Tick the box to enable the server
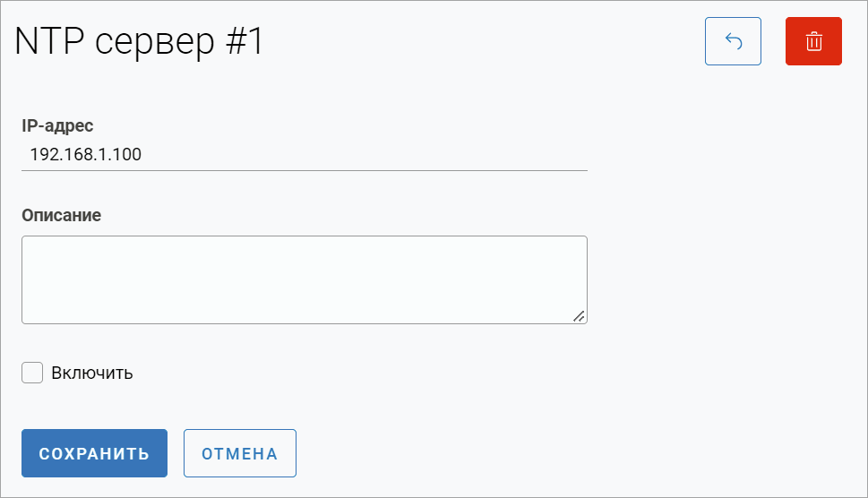 coord(32,373)
